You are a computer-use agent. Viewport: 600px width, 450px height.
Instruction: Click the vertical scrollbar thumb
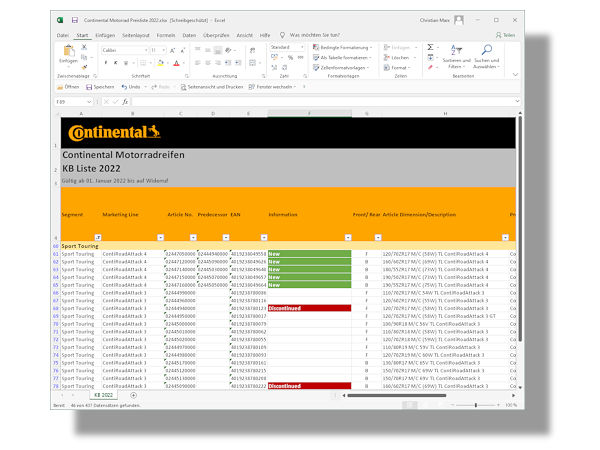click(x=520, y=229)
